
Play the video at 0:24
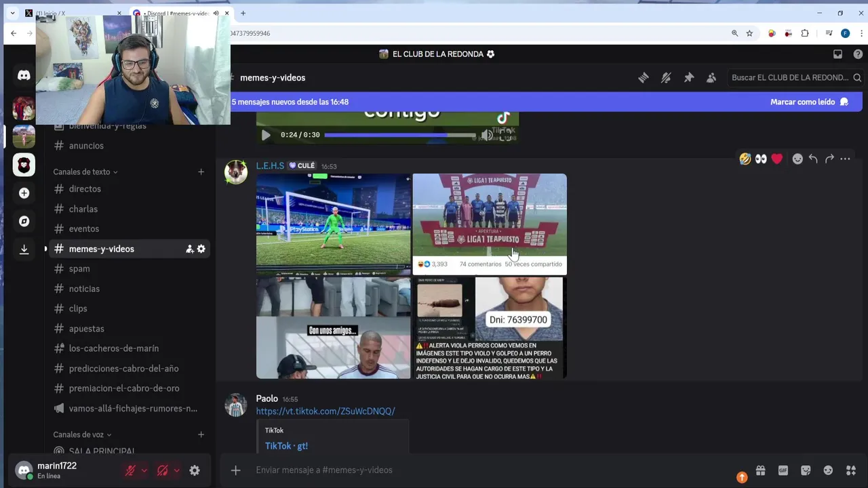(266, 135)
